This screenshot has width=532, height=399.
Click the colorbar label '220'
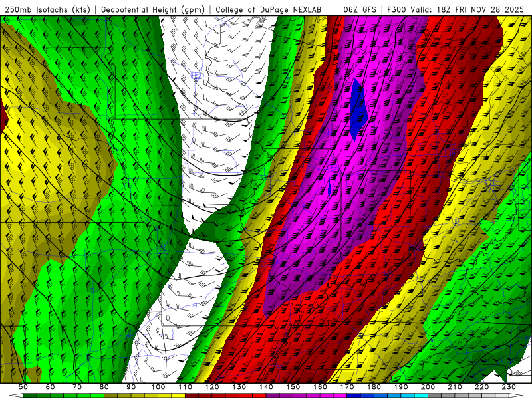tap(481, 387)
